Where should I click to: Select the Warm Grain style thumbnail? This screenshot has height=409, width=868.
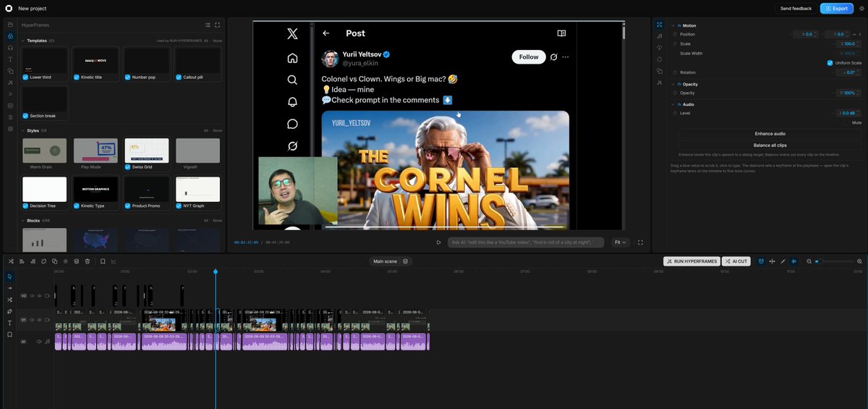click(x=45, y=151)
